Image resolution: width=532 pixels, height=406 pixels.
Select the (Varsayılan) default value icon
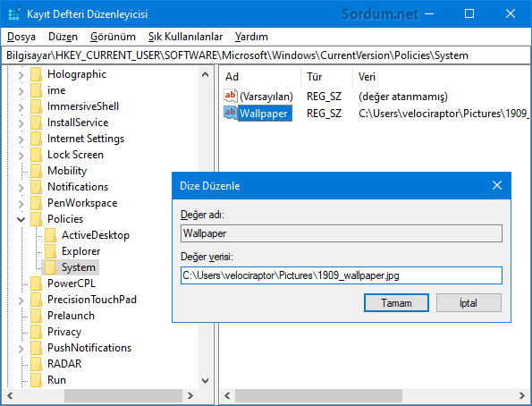click(x=230, y=96)
